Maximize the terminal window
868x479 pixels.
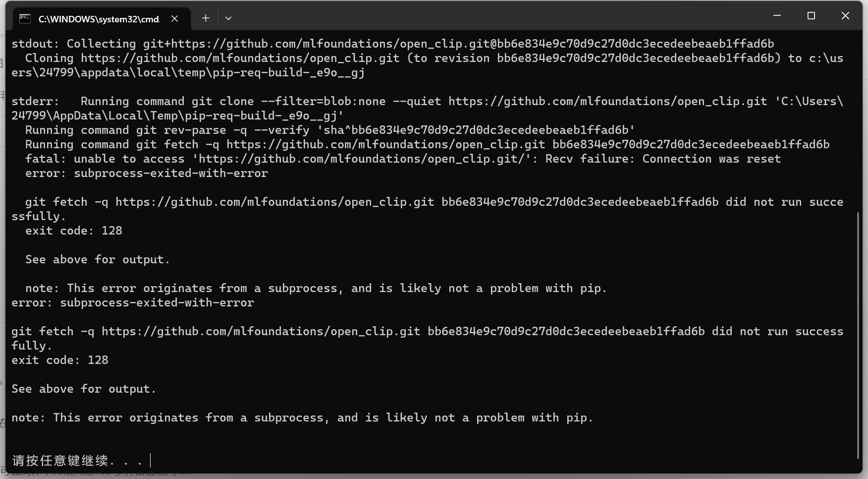[x=811, y=15]
